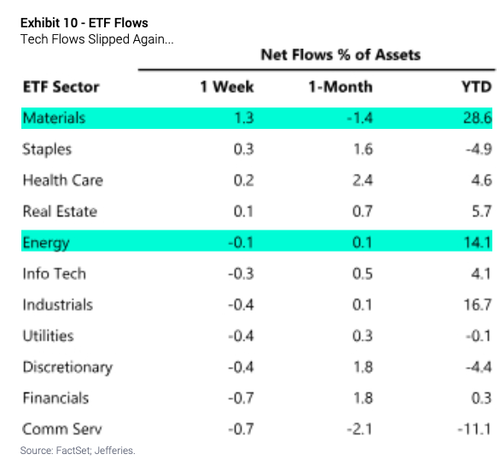The height and width of the screenshot is (460, 500).
Task: Click the 1-Month column header
Action: click(x=340, y=87)
